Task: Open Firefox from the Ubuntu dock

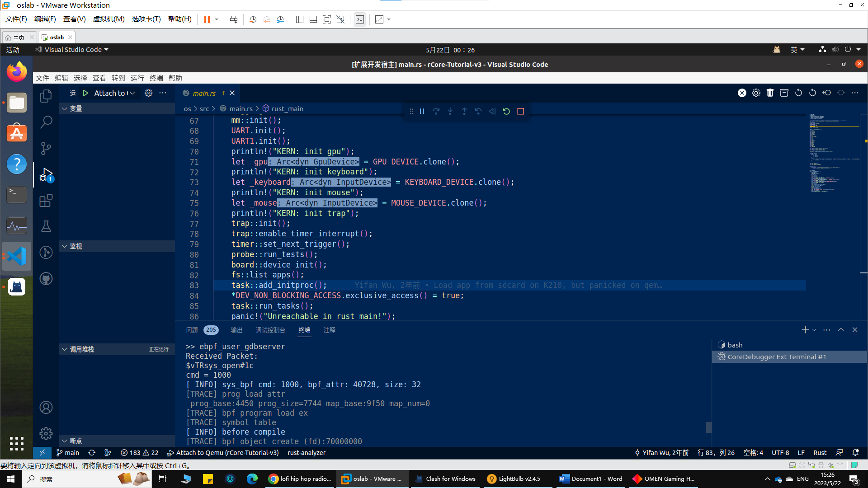Action: tap(17, 72)
